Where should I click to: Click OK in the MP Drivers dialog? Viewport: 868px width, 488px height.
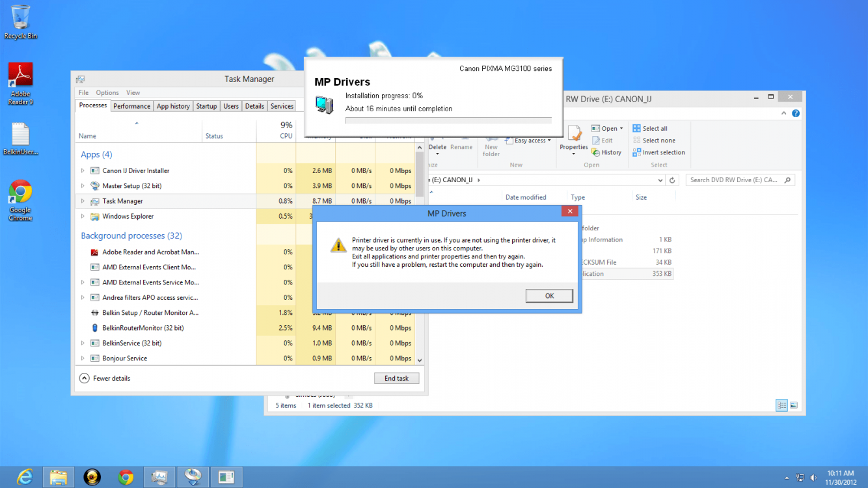549,296
